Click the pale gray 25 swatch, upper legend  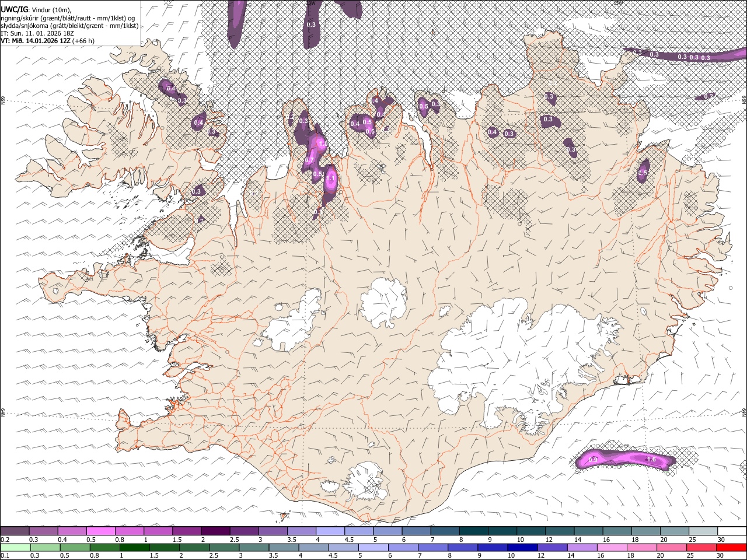point(703,531)
